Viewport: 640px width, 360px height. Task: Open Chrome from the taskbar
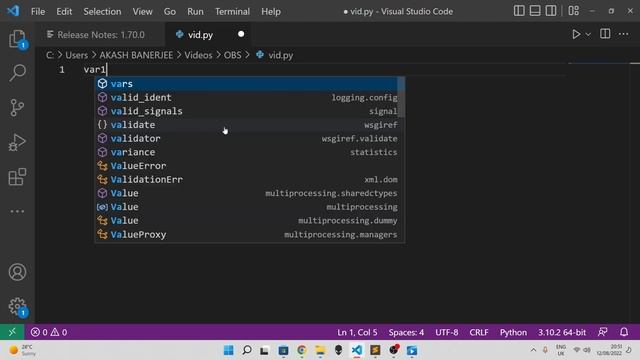coord(302,350)
